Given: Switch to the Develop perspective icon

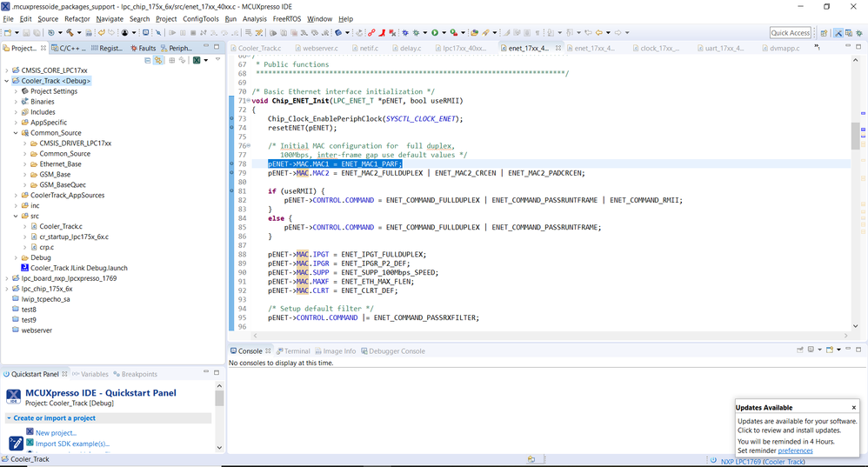Looking at the screenshot, I should [x=838, y=33].
